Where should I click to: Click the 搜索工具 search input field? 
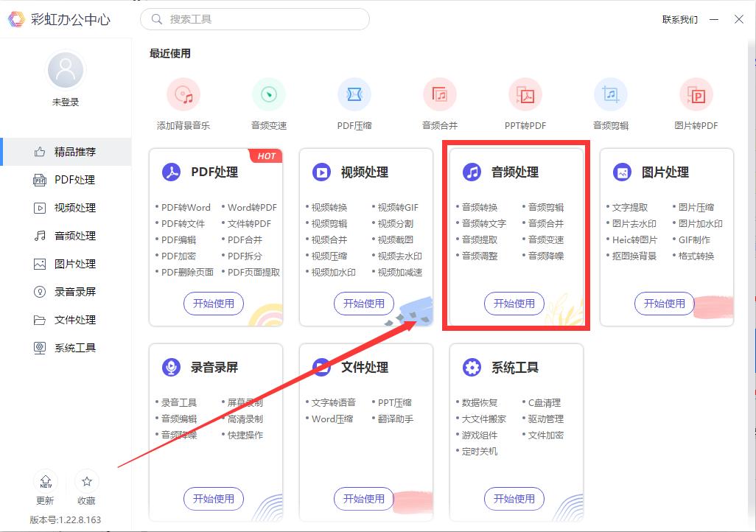tap(254, 20)
